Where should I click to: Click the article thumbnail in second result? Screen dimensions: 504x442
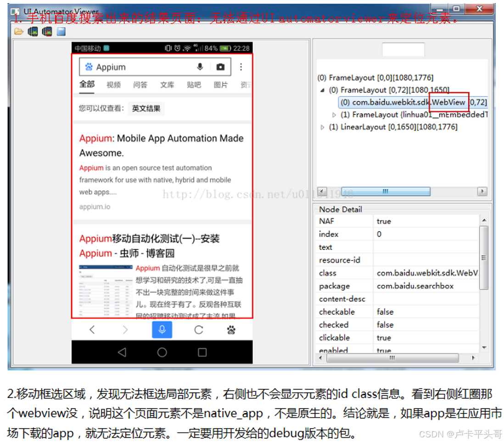(x=106, y=291)
